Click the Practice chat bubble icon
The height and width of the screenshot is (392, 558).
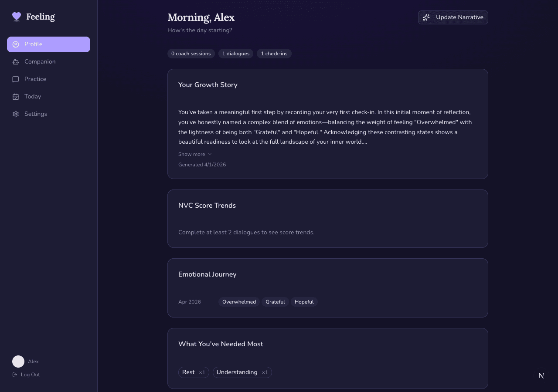16,79
